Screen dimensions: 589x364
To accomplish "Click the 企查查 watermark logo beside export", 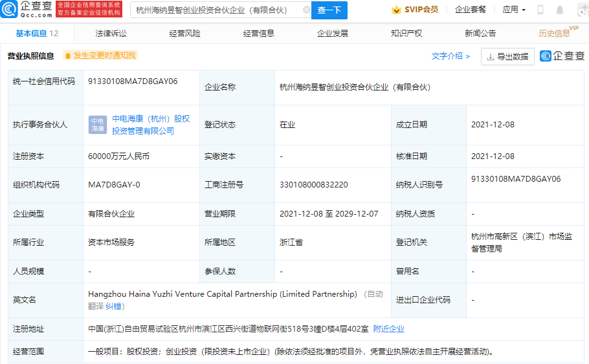I will 562,56.
